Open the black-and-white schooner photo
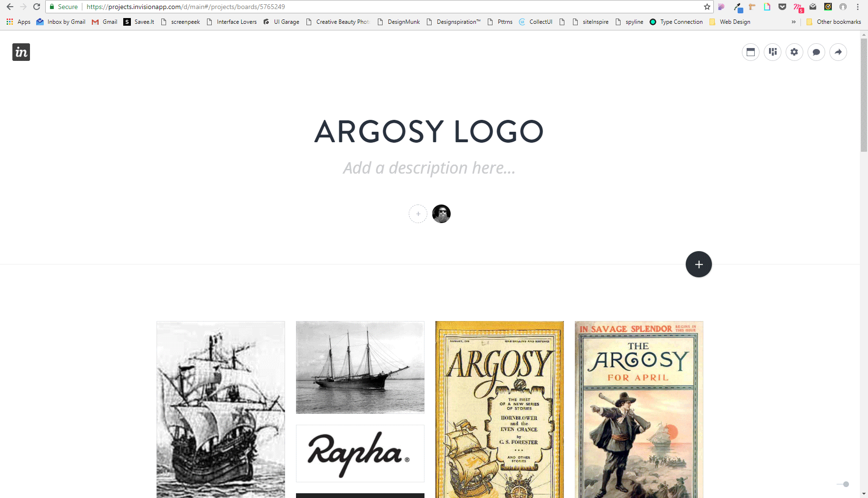The height and width of the screenshot is (498, 868). point(360,367)
